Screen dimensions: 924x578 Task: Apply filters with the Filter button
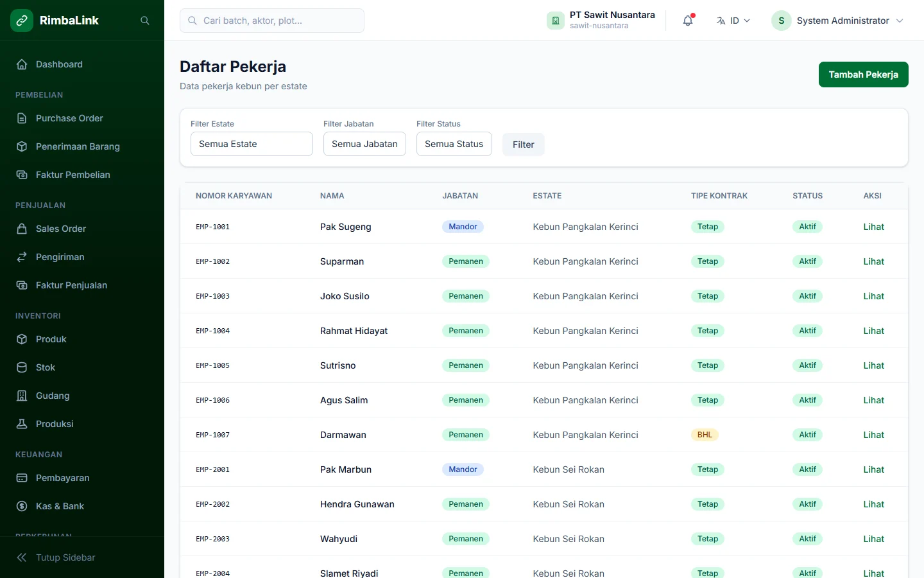click(x=524, y=144)
